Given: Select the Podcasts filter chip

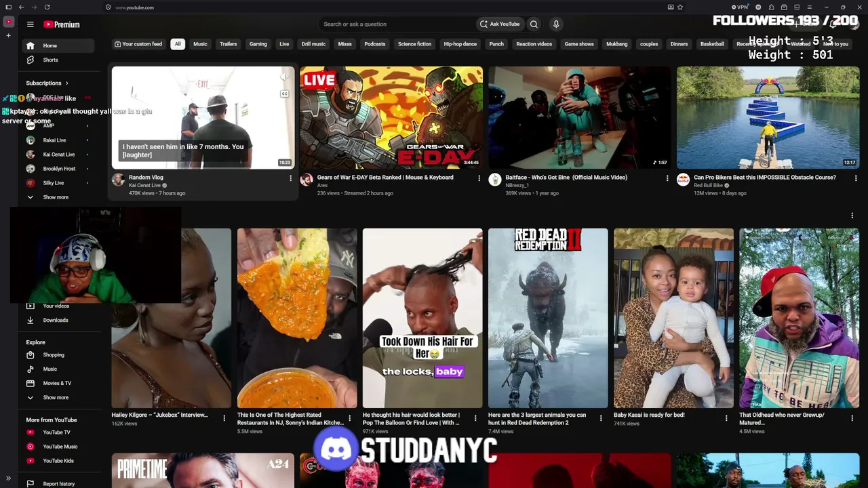Looking at the screenshot, I should point(374,44).
